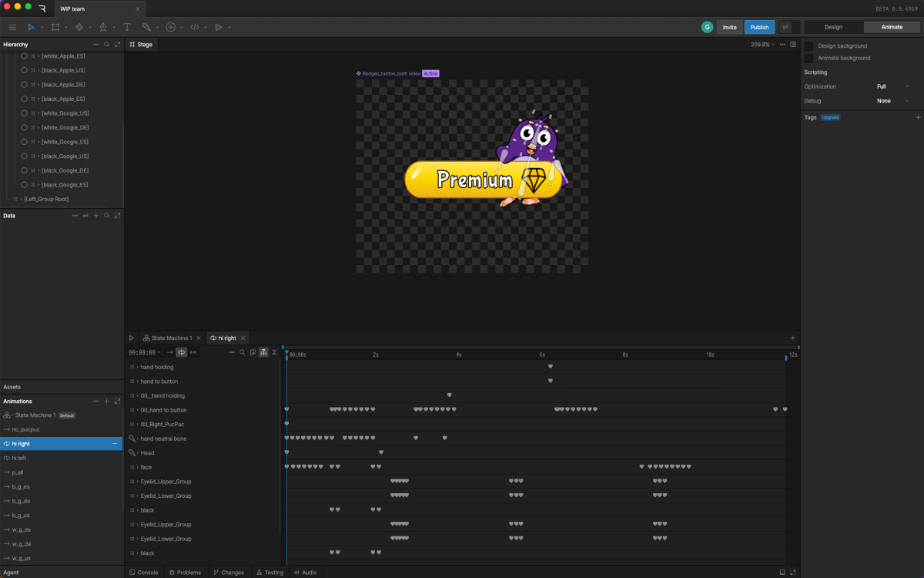The width and height of the screenshot is (924, 578).
Task: Expand the [Left_Group Root] hierarchy item
Action: (22, 199)
